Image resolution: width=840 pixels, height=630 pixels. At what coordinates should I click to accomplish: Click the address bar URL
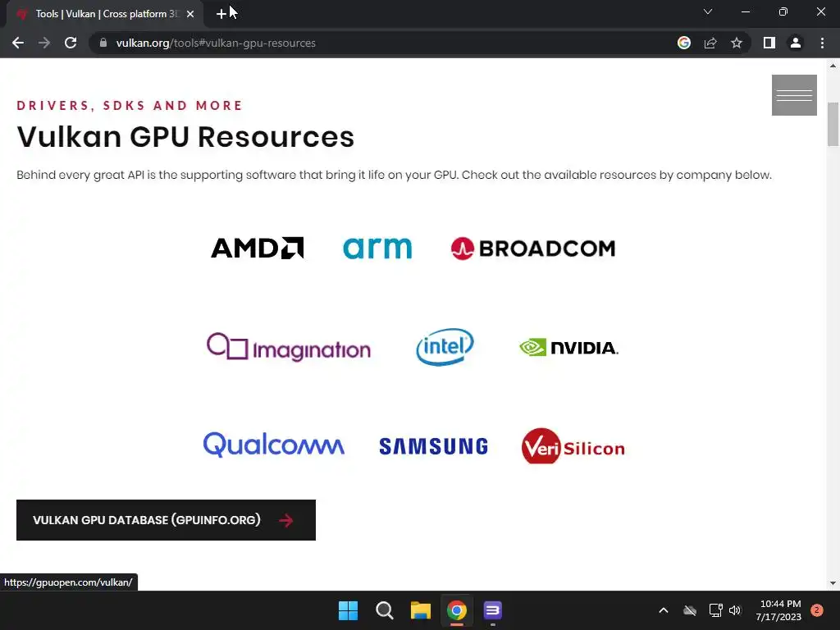pyautogui.click(x=216, y=43)
